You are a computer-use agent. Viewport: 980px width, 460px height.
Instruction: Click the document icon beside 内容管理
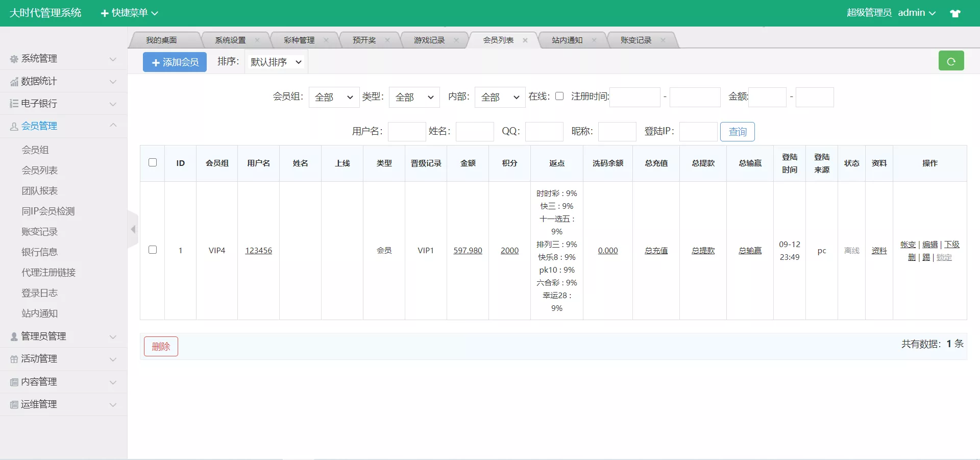[x=13, y=381]
